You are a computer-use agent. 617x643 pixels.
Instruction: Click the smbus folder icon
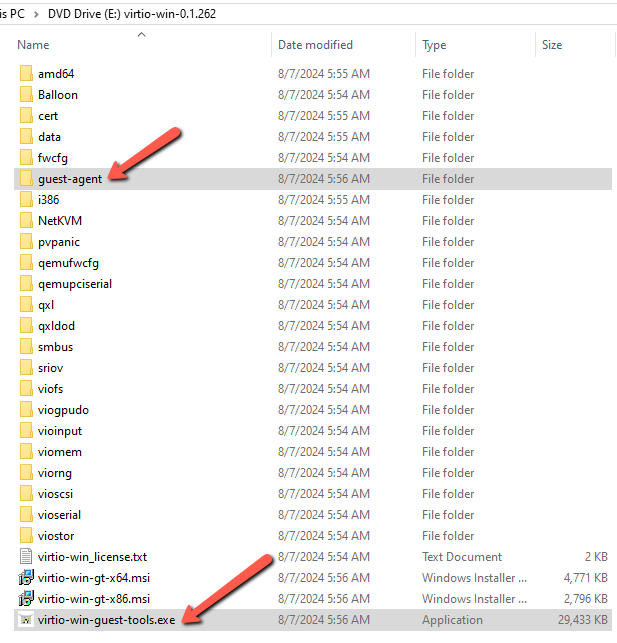tap(26, 347)
